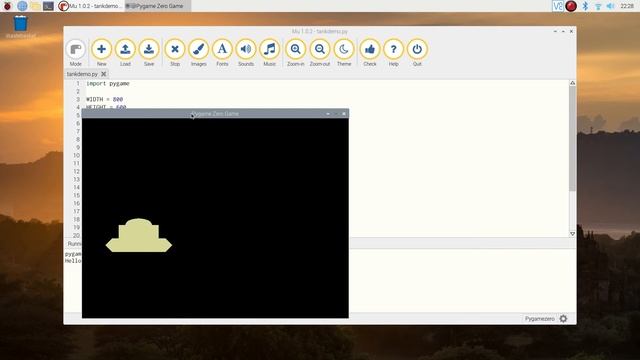Maximize the Mu editor window
The image size is (640, 360).
563,31
